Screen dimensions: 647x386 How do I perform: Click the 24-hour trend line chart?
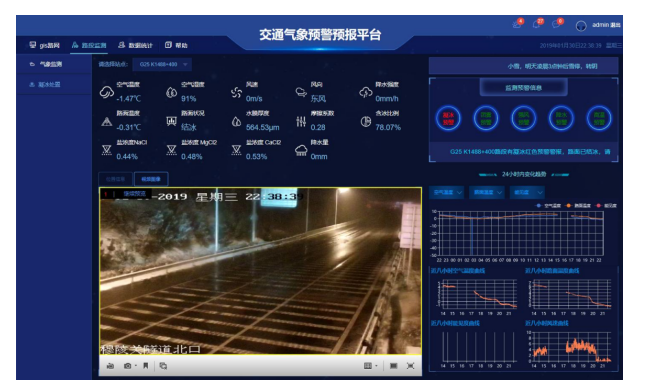[x=521, y=235]
